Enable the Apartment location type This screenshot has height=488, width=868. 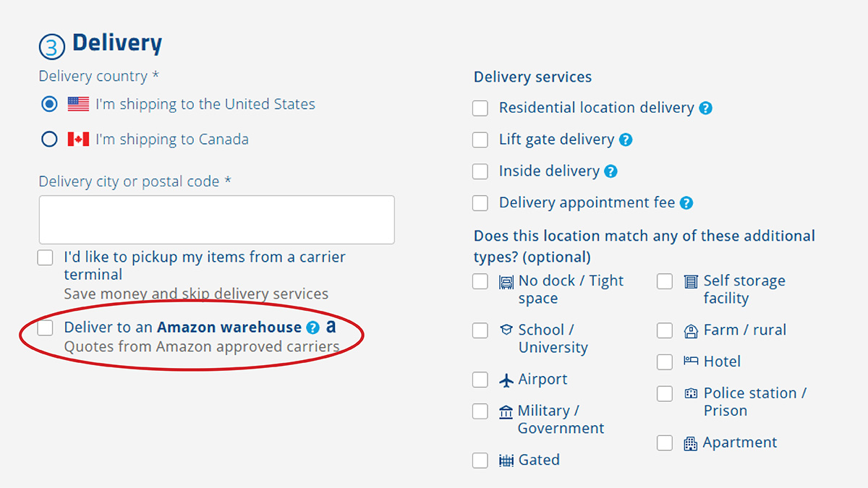point(665,442)
